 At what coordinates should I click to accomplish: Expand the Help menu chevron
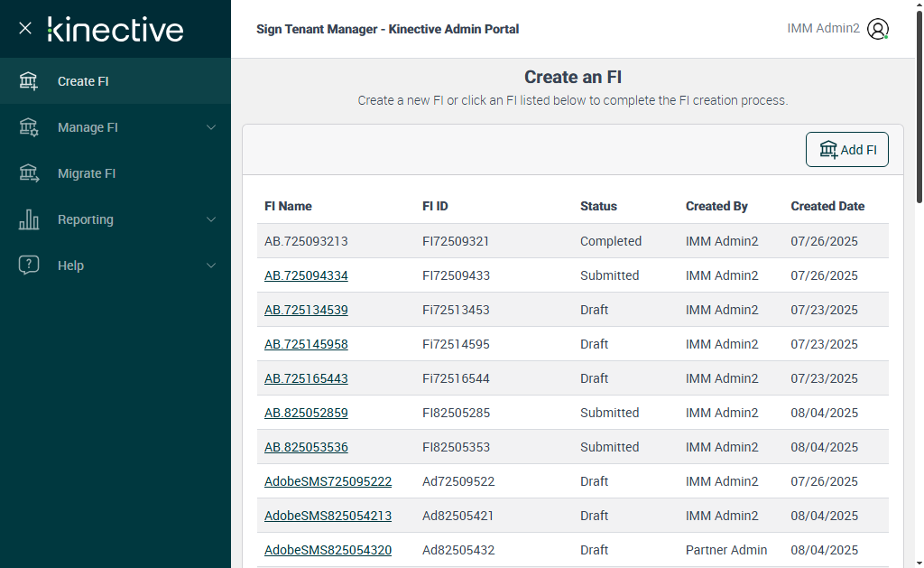[x=211, y=265]
